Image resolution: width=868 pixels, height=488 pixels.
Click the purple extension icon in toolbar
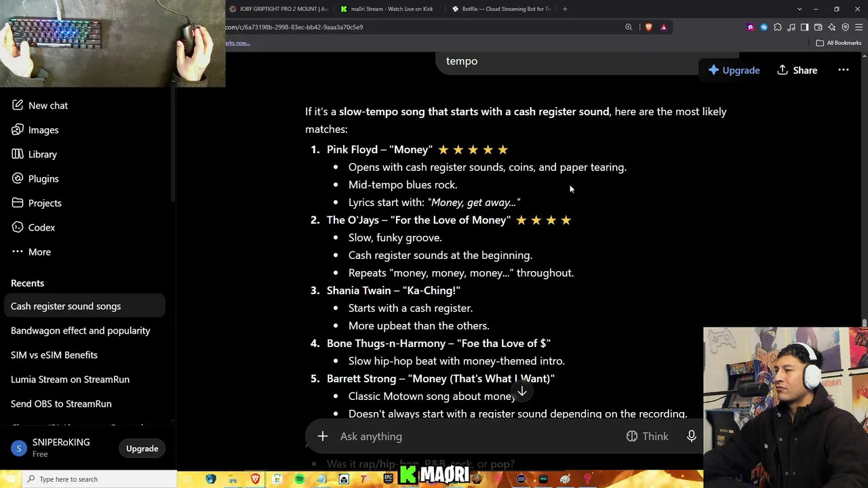(x=751, y=27)
